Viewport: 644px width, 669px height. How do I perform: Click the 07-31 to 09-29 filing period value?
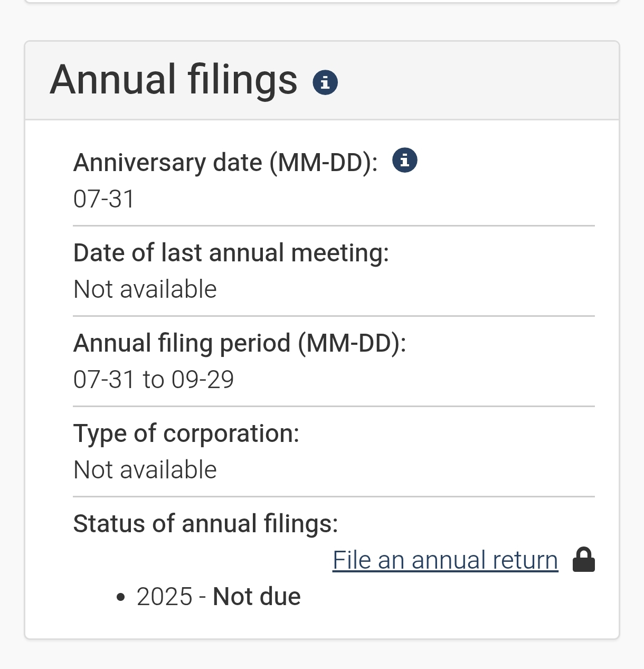[x=154, y=380]
